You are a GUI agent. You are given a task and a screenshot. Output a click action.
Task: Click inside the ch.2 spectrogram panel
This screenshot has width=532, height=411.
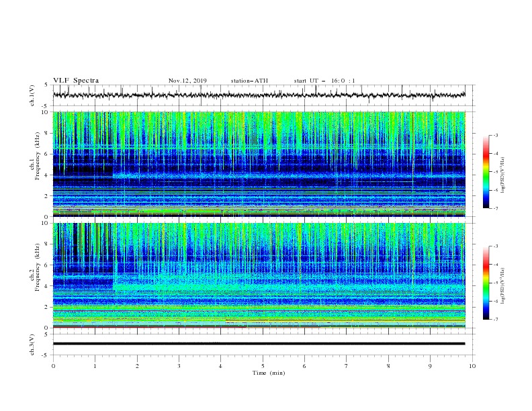click(259, 275)
